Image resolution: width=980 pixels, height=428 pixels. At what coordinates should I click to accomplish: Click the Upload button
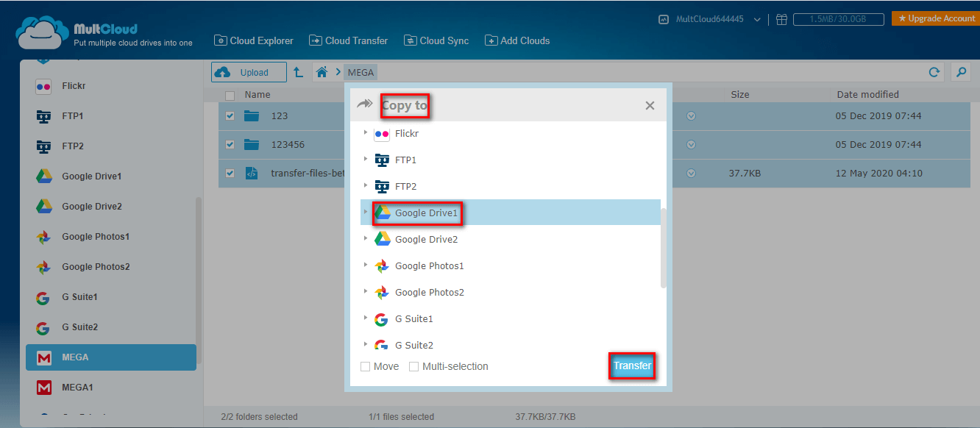[249, 72]
